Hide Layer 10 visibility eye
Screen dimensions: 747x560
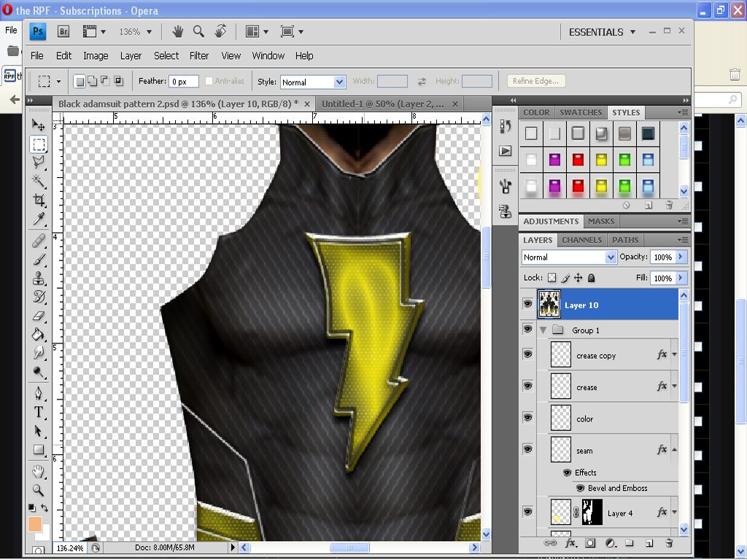527,304
